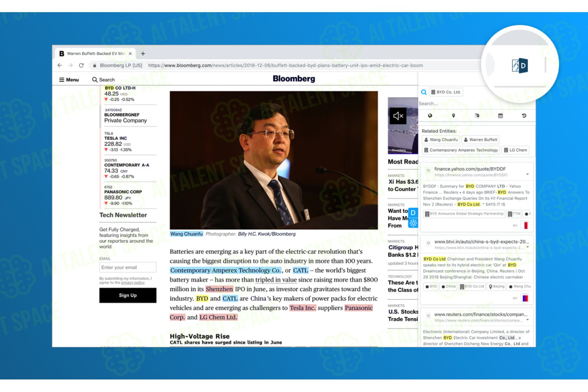The width and height of the screenshot is (588, 392).
Task: Focus the sidebar Search... input
Action: 476,103
